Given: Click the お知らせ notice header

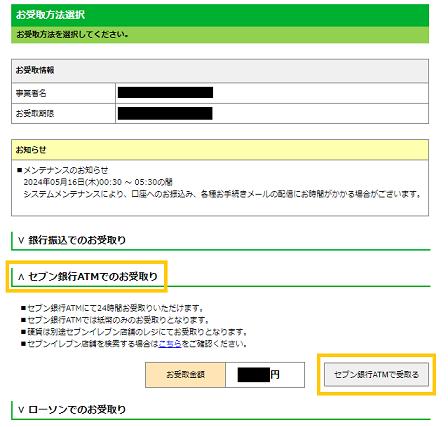Looking at the screenshot, I should (x=220, y=150).
